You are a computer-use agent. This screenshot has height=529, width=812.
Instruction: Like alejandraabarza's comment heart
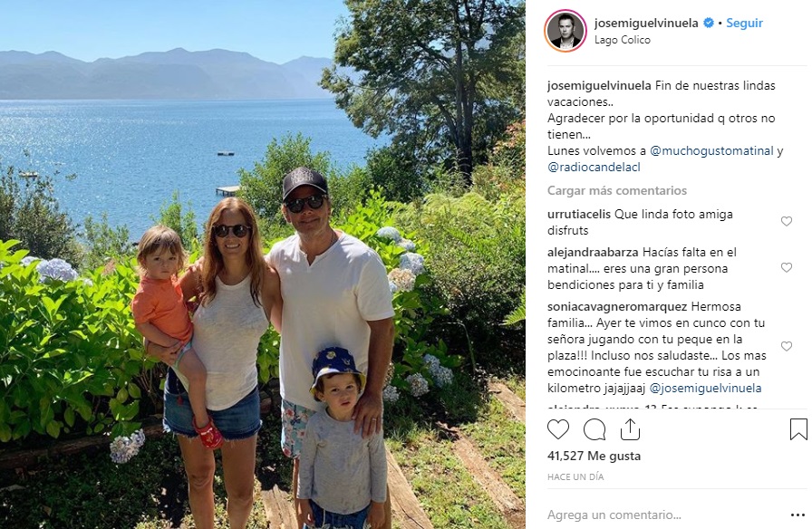[x=786, y=267]
